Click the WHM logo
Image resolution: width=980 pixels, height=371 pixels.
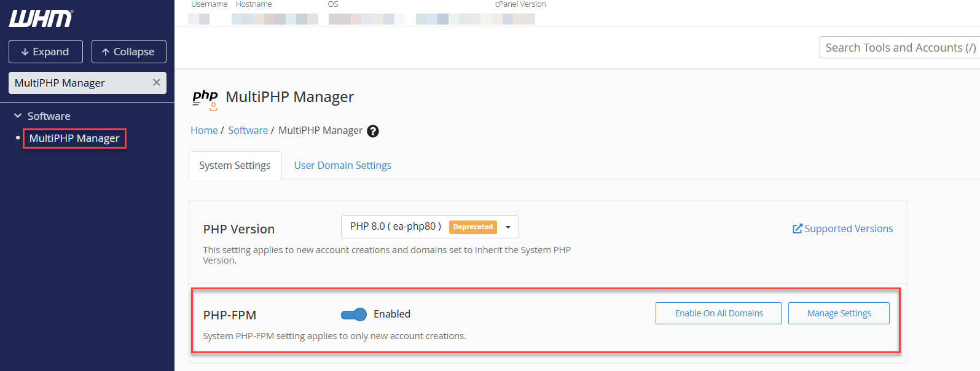[41, 18]
